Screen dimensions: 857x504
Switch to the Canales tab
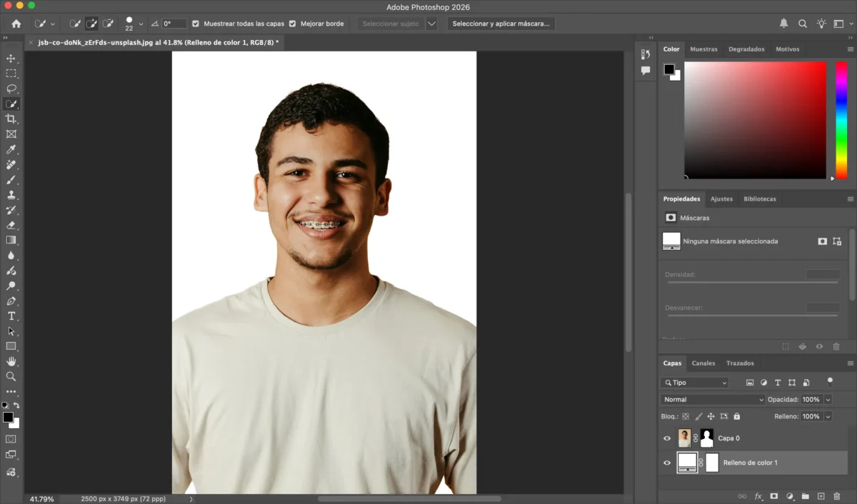[x=703, y=363]
